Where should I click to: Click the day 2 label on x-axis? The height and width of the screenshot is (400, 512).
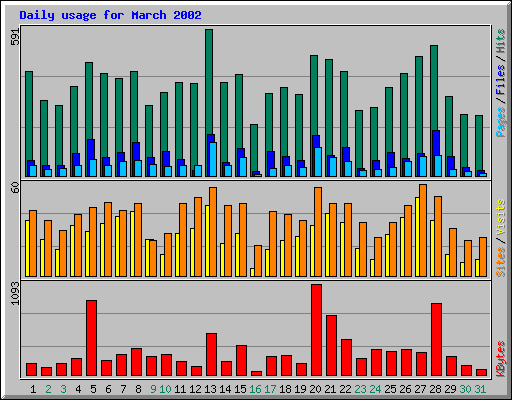pos(48,389)
